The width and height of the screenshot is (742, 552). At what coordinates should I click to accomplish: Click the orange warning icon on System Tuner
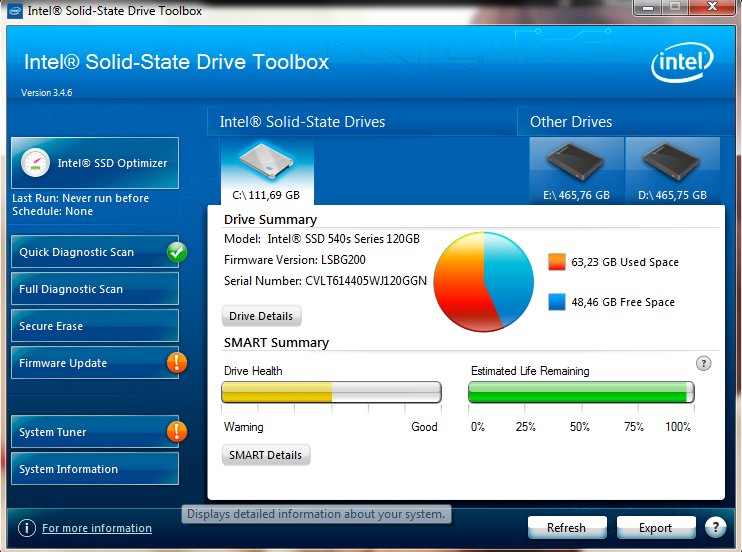click(177, 432)
